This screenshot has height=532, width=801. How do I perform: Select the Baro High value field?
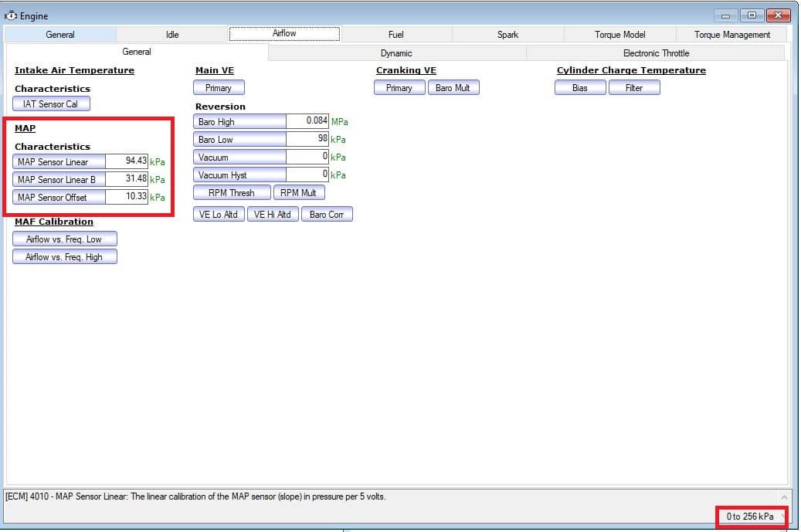point(307,121)
